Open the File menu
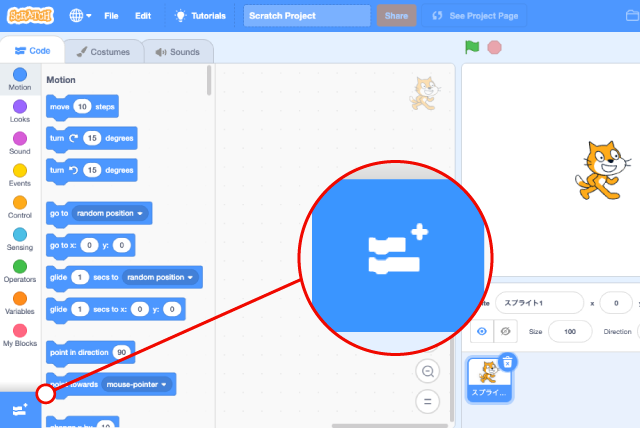Viewport: 640px width, 430px height. [x=111, y=16]
